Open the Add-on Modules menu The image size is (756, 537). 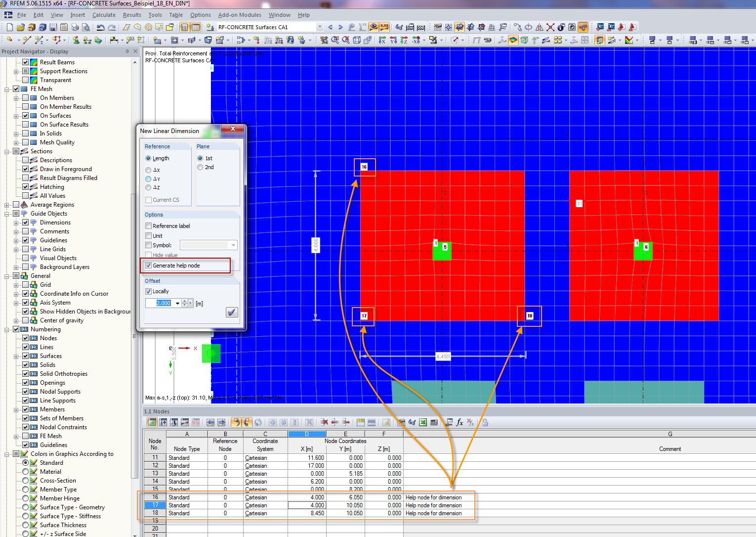pos(240,15)
